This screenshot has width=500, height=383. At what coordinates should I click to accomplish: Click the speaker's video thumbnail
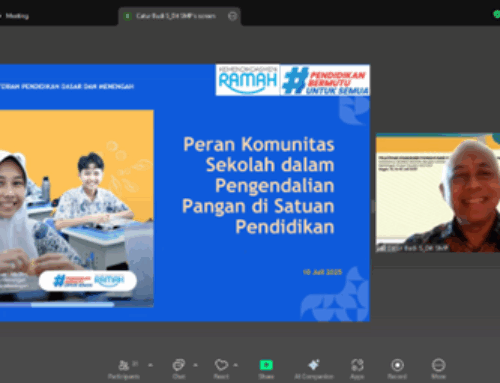(x=438, y=193)
